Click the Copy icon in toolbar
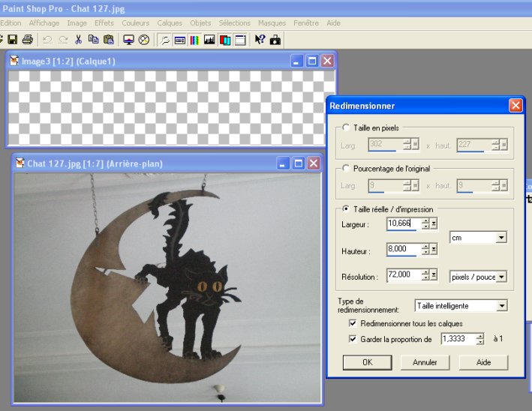Screen dimensions: 532x411 tap(93, 39)
